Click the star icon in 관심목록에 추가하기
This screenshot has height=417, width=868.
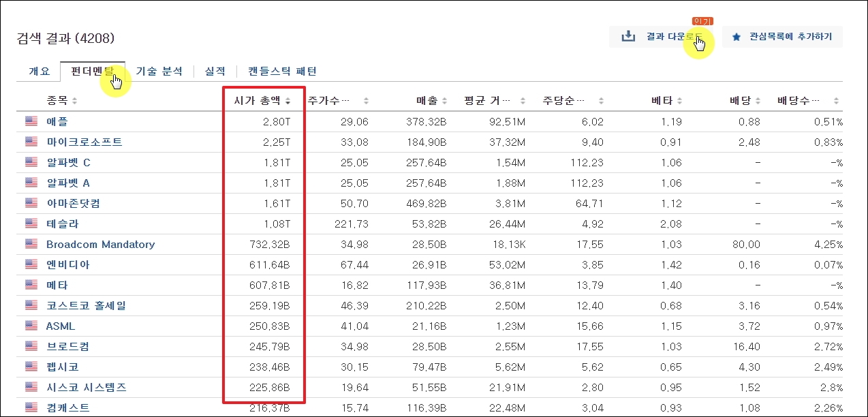point(736,37)
